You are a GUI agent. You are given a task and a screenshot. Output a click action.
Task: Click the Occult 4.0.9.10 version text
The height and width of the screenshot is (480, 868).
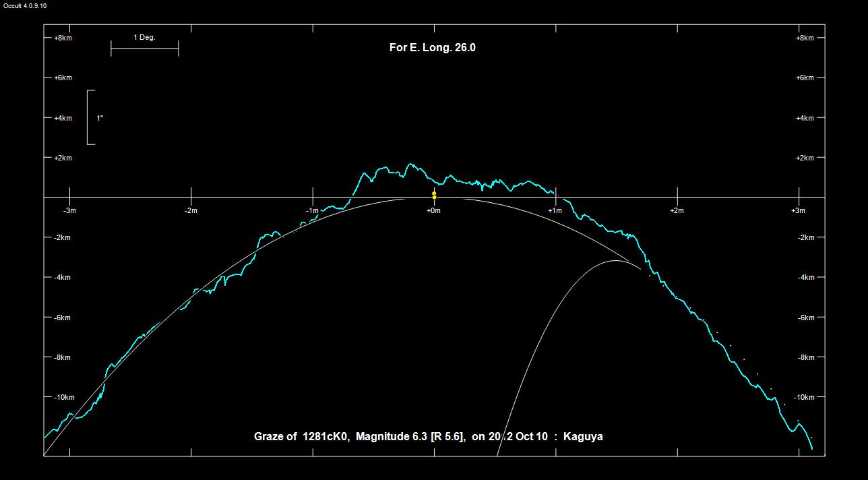(x=24, y=5)
